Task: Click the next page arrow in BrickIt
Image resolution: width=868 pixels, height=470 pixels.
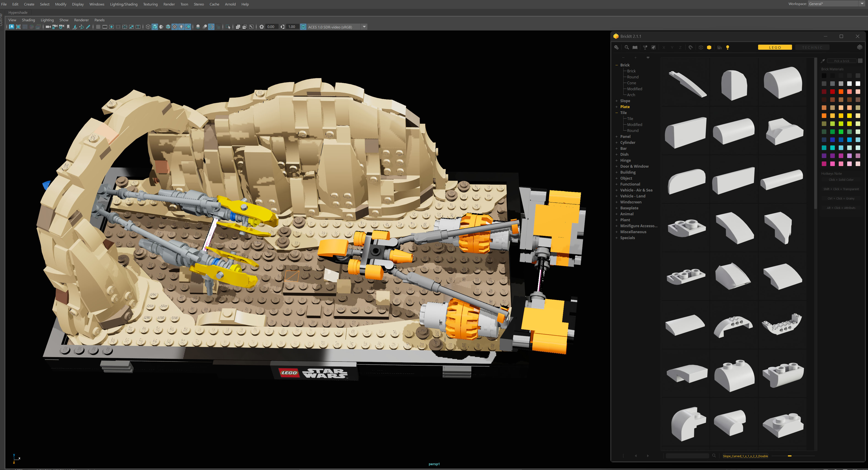Action: pos(648,456)
